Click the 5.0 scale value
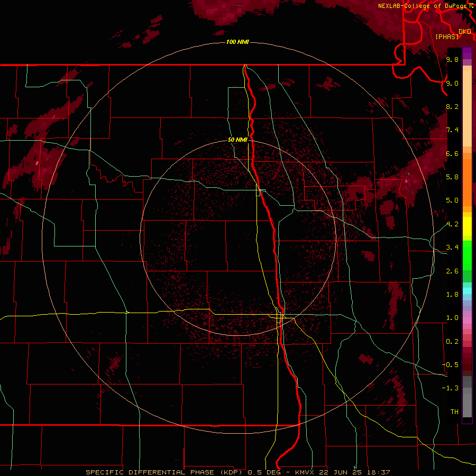476x476 pixels. [452, 200]
